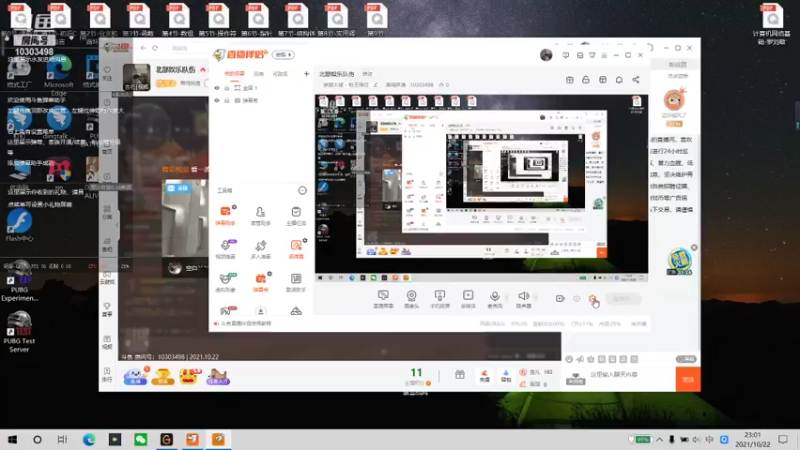Image resolution: width=800 pixels, height=450 pixels.
Task: Toggle the danmaku switch above the chat input
Action: [686, 359]
